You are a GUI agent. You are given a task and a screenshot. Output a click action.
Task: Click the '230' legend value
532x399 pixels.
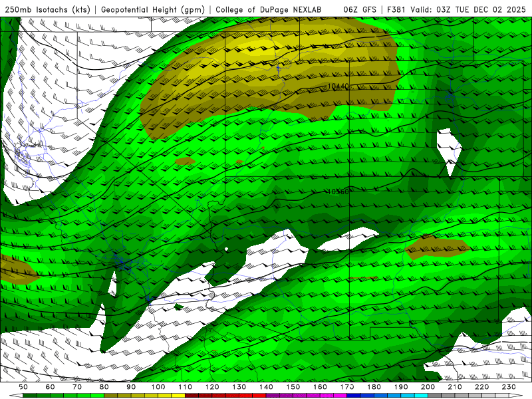click(x=509, y=387)
